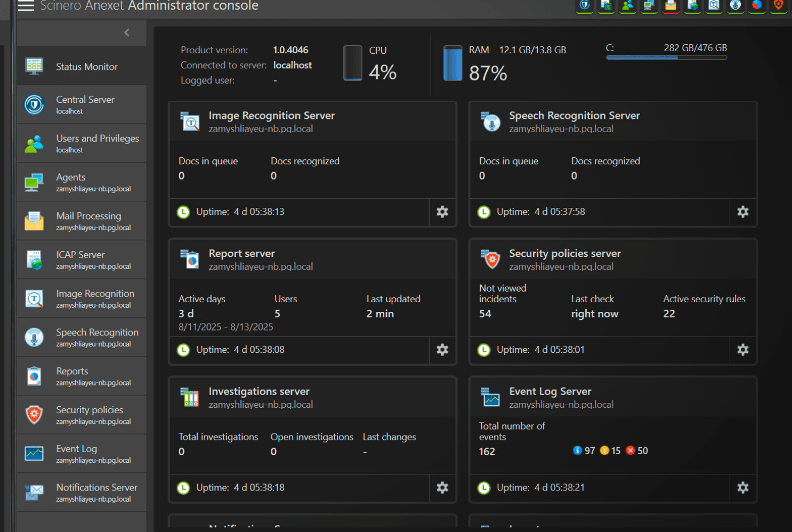The image size is (792, 532).
Task: Click the Last updated value 2 min
Action: pyautogui.click(x=380, y=313)
